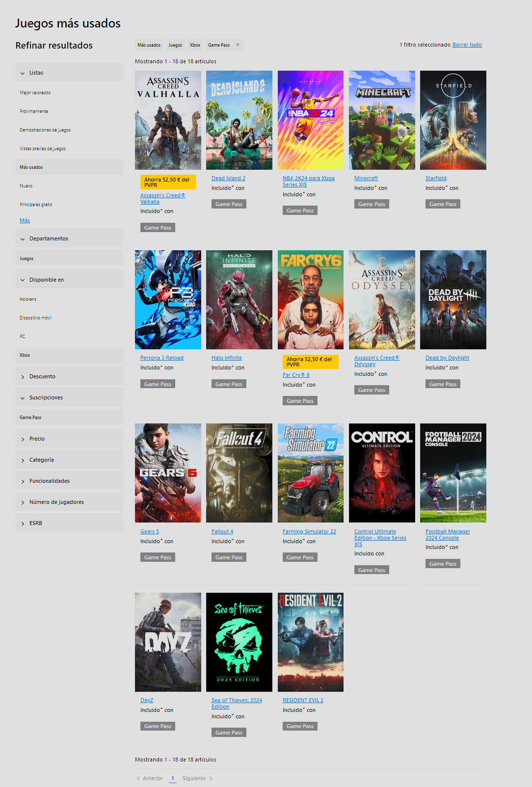Expand the Funcionalidades filter section
The width and height of the screenshot is (532, 787).
(69, 481)
